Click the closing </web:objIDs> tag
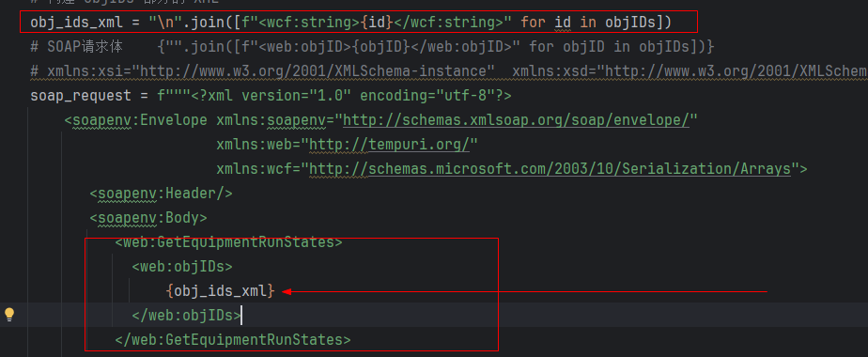Image resolution: width=868 pixels, height=357 pixels. (x=186, y=315)
